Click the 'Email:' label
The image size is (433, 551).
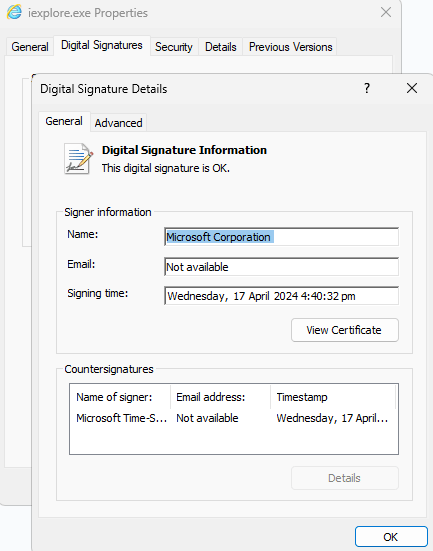click(81, 264)
